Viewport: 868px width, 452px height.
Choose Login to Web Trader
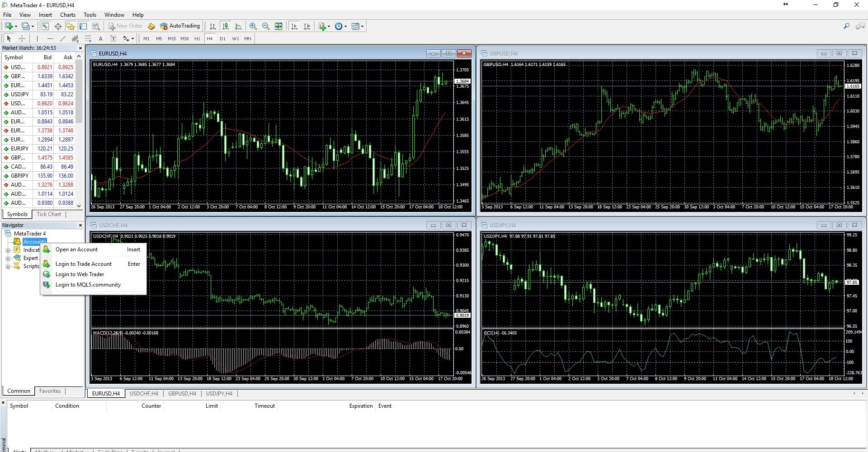tap(93, 274)
